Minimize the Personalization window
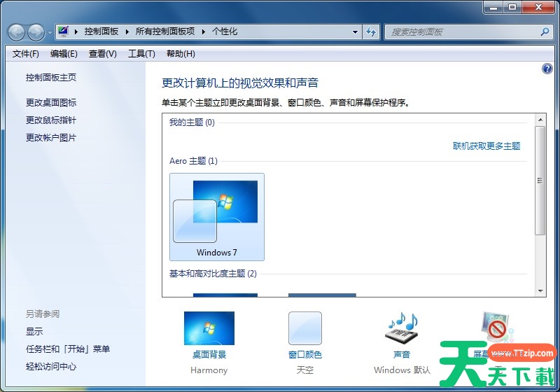 pyautogui.click(x=493, y=7)
